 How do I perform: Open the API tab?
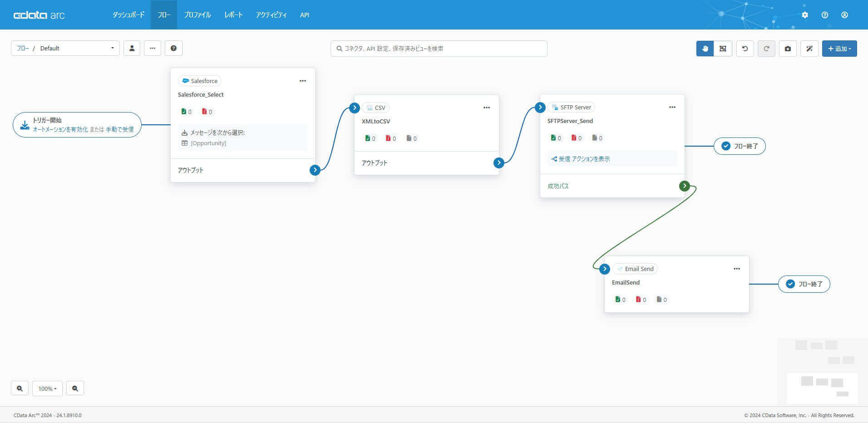click(x=305, y=15)
